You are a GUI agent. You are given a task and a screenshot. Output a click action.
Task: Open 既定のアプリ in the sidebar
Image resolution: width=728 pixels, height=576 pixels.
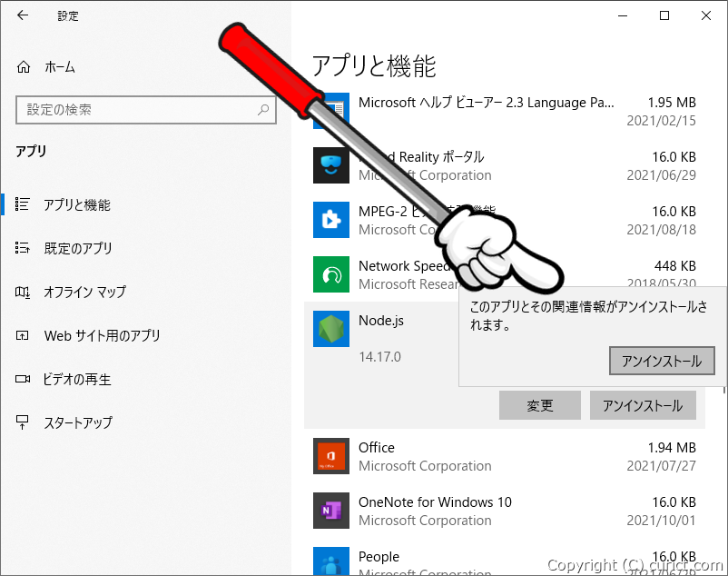pyautogui.click(x=78, y=248)
